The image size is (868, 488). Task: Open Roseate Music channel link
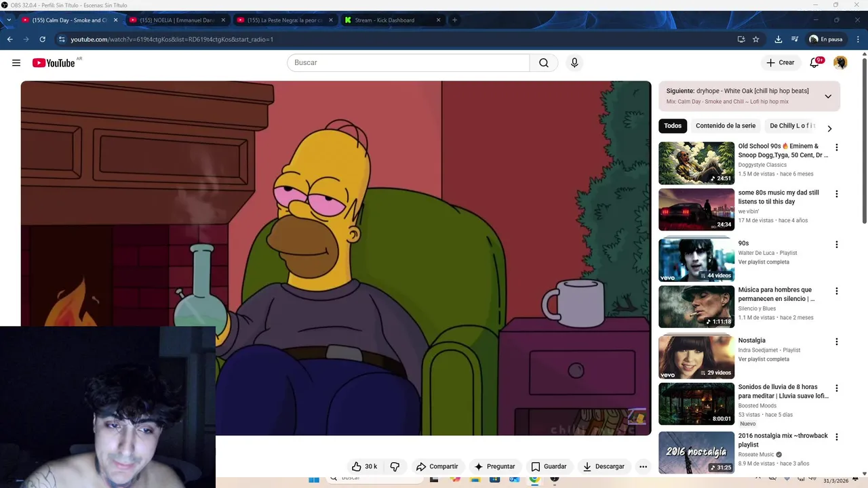point(756,455)
